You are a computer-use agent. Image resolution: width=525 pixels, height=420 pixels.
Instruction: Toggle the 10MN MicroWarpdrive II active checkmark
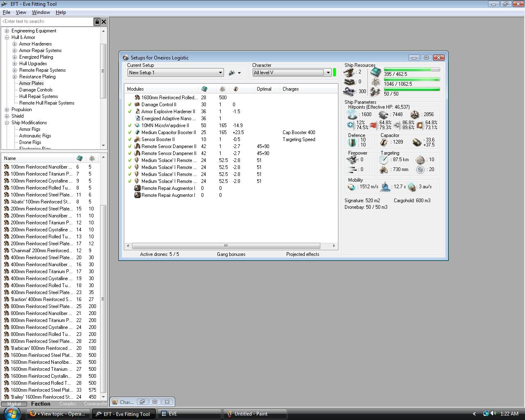(130, 126)
